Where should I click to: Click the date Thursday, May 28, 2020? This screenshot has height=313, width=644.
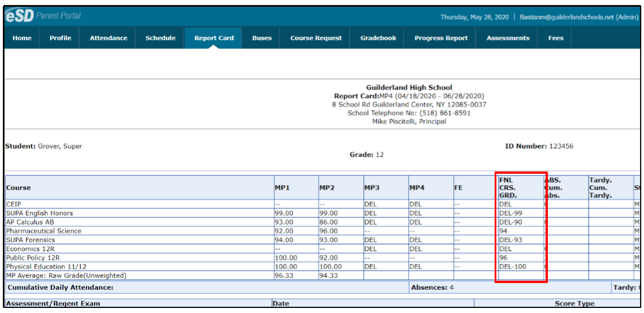474,17
